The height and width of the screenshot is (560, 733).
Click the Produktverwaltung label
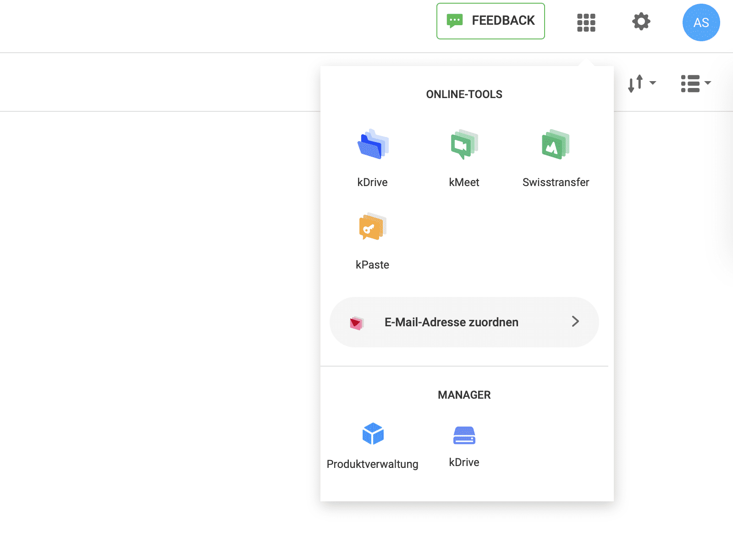(x=372, y=464)
